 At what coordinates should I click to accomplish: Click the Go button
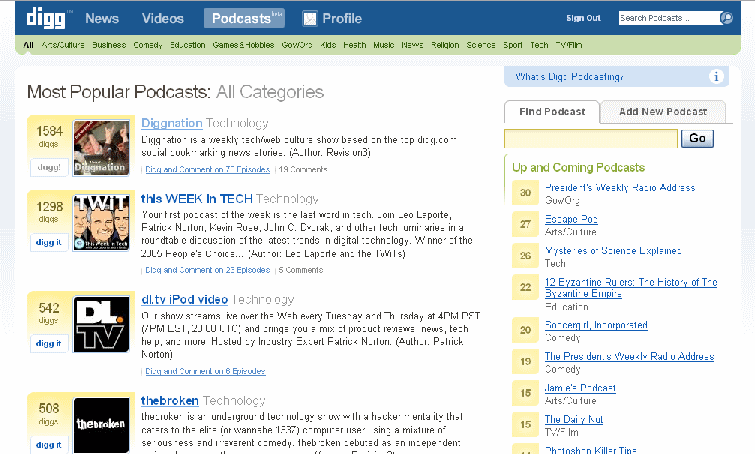coord(697,139)
